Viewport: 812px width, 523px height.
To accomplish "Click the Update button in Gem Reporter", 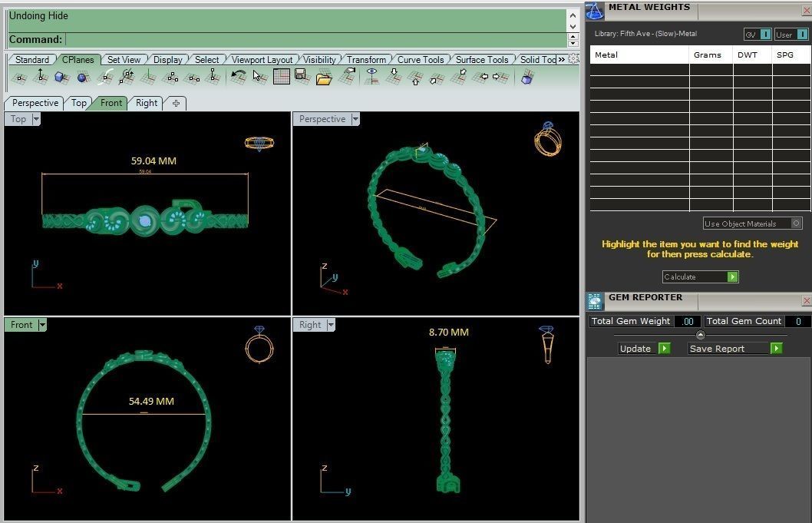I will tap(644, 349).
